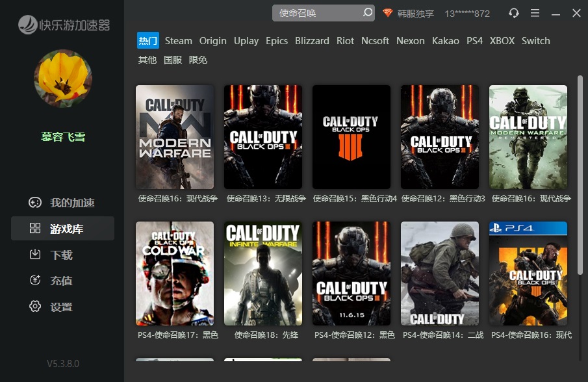Click the 韩服独享 link
The height and width of the screenshot is (382, 588).
416,13
